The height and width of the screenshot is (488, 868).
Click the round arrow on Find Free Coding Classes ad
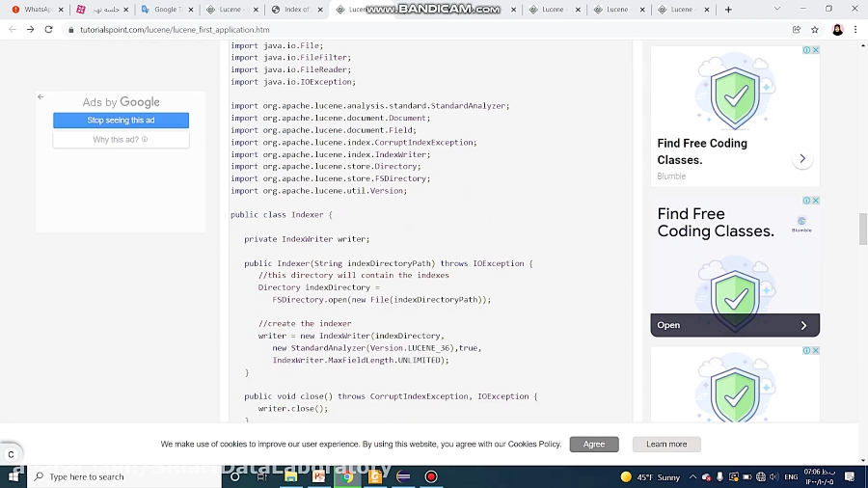point(801,158)
